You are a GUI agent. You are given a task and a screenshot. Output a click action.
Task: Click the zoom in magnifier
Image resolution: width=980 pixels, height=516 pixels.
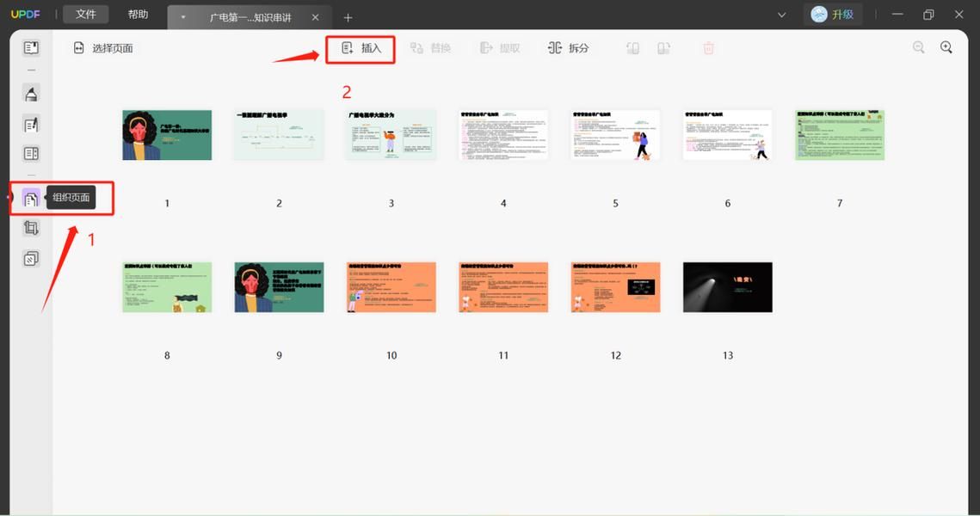(946, 48)
